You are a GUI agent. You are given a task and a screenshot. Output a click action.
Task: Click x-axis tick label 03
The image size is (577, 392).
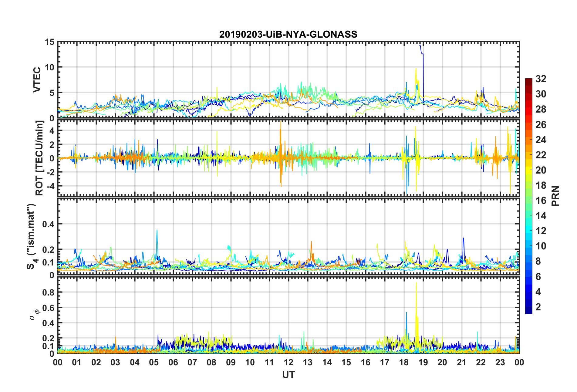(x=115, y=362)
